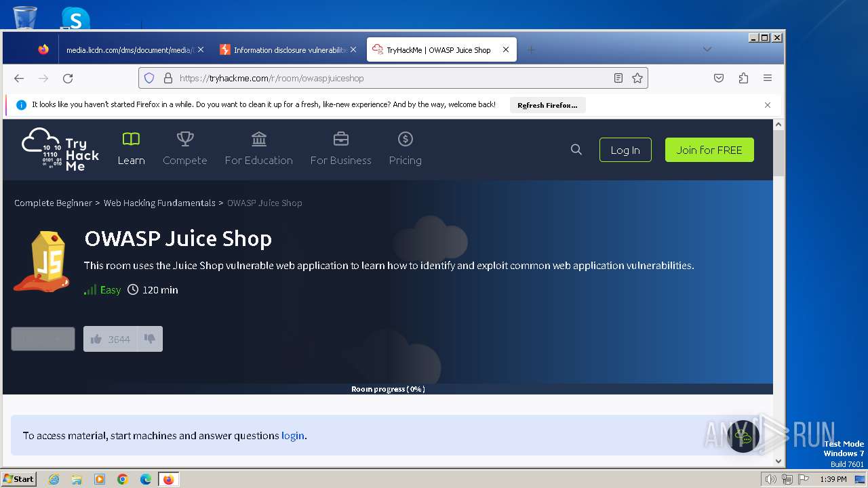Image resolution: width=868 pixels, height=488 pixels.
Task: Click Join for FREE button
Action: coord(709,150)
